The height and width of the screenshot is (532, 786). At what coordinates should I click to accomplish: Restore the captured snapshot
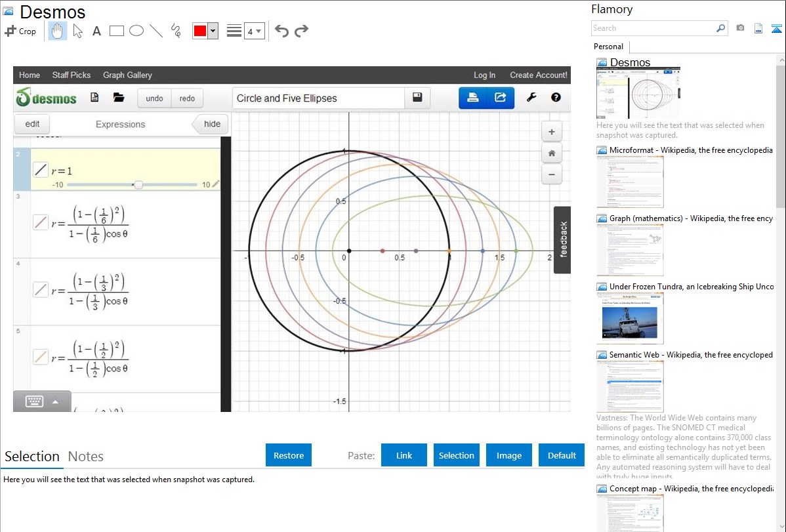(x=289, y=455)
